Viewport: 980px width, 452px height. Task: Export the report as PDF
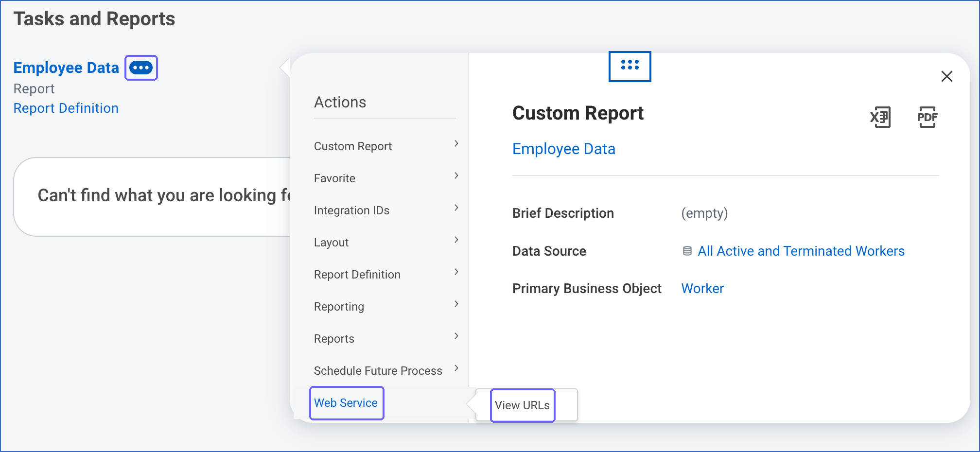pyautogui.click(x=927, y=117)
